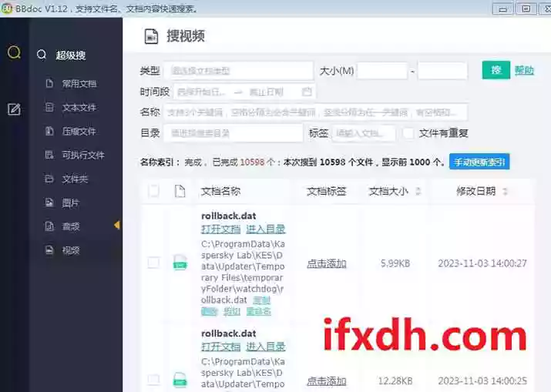Image resolution: width=551 pixels, height=392 pixels.
Task: Click the BBdoc app icon in the title bar
Action: coord(7,8)
